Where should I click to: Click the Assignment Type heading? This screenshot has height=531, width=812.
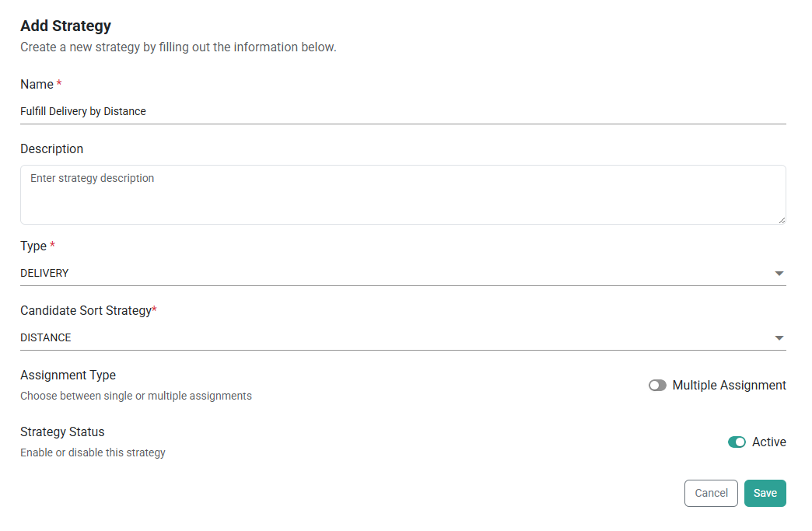[68, 375]
